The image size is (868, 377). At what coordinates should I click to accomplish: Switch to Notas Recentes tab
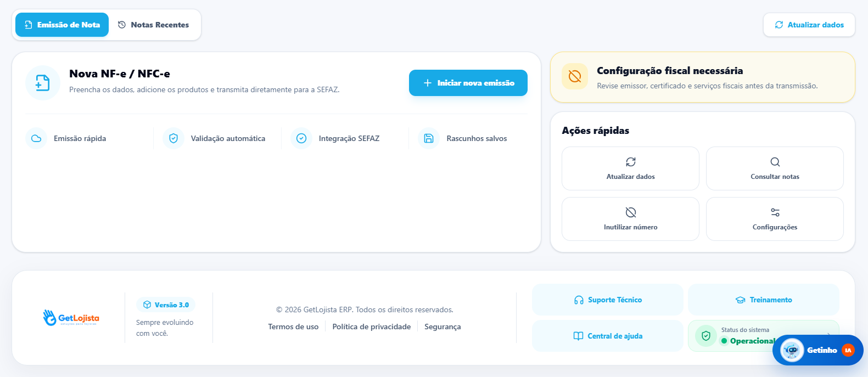tap(154, 25)
